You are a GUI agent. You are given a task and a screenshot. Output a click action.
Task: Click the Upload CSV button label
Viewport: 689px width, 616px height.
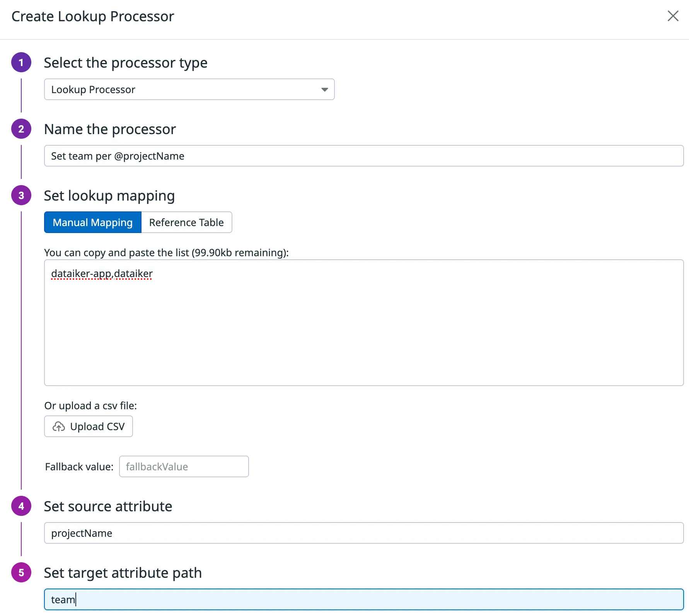pos(97,427)
